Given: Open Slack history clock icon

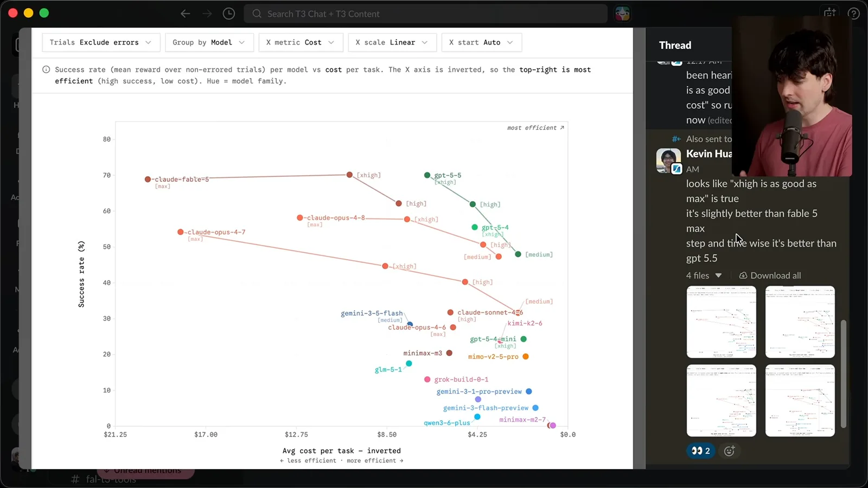Looking at the screenshot, I should coord(229,14).
